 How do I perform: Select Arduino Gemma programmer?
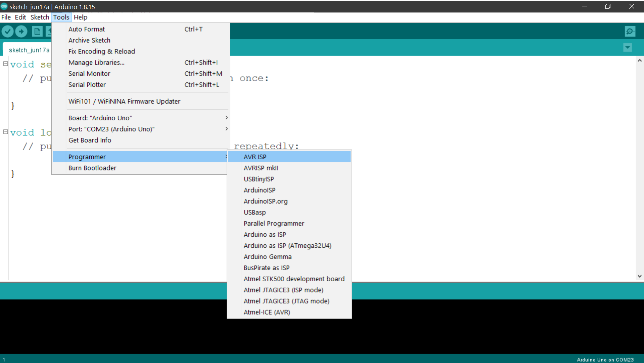(x=289, y=257)
